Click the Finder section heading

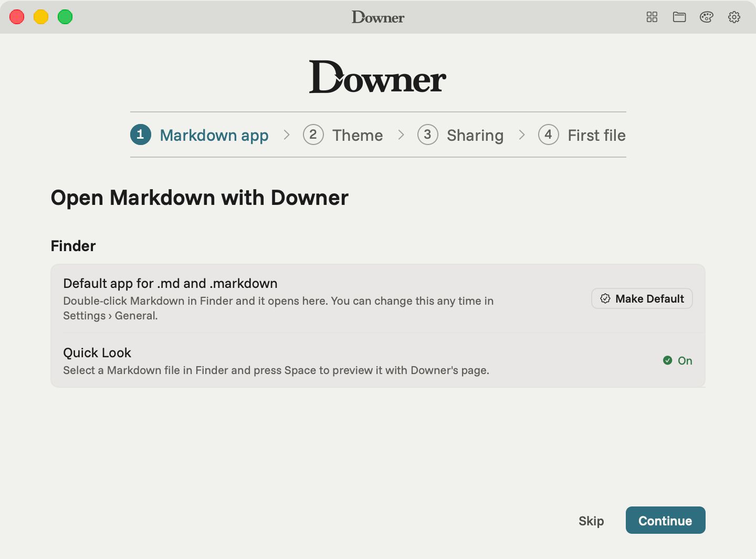[x=73, y=246]
